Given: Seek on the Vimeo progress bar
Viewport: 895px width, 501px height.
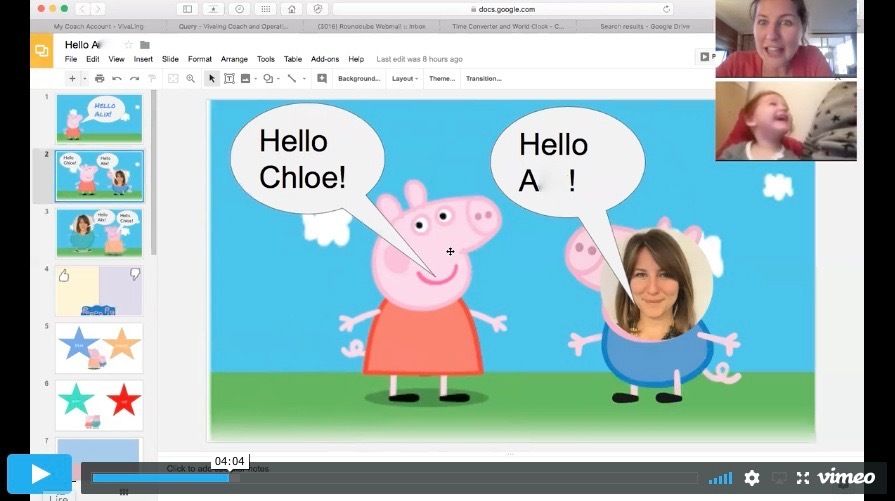Looking at the screenshot, I should (x=394, y=478).
